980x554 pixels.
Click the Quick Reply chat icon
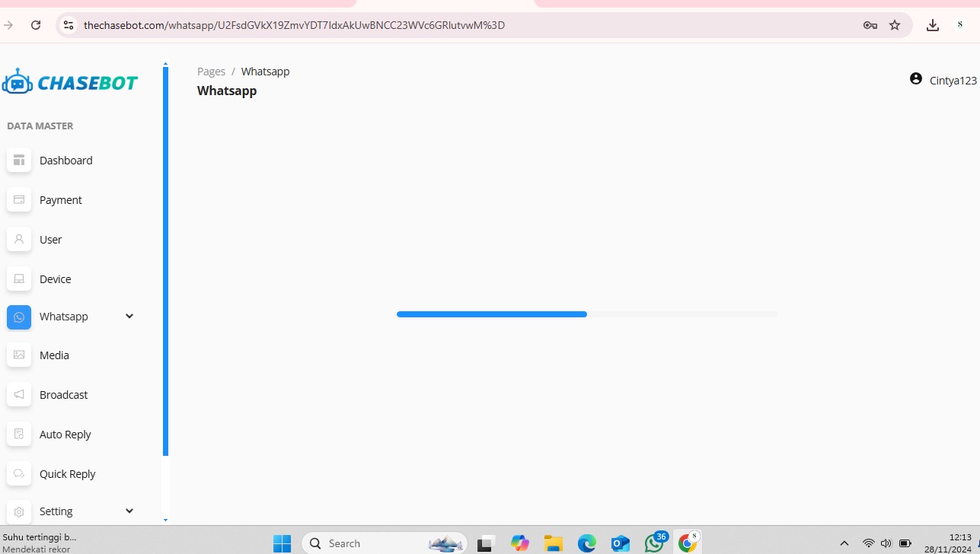[x=19, y=474]
